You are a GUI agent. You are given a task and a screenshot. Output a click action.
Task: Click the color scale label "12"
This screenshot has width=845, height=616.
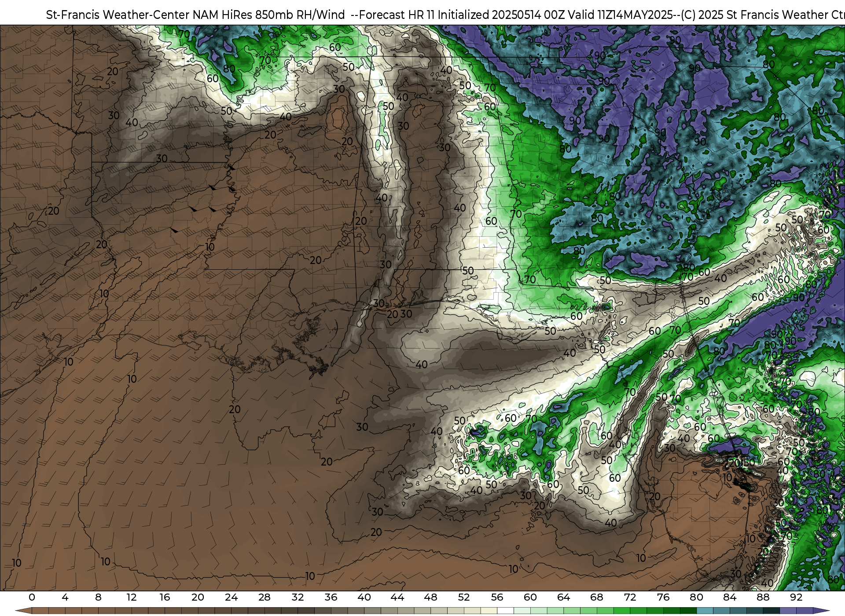click(132, 597)
